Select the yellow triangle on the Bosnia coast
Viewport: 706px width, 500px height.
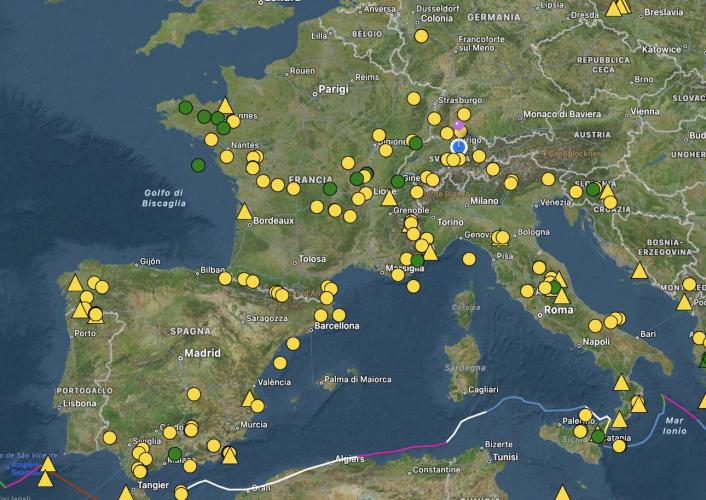(x=639, y=271)
